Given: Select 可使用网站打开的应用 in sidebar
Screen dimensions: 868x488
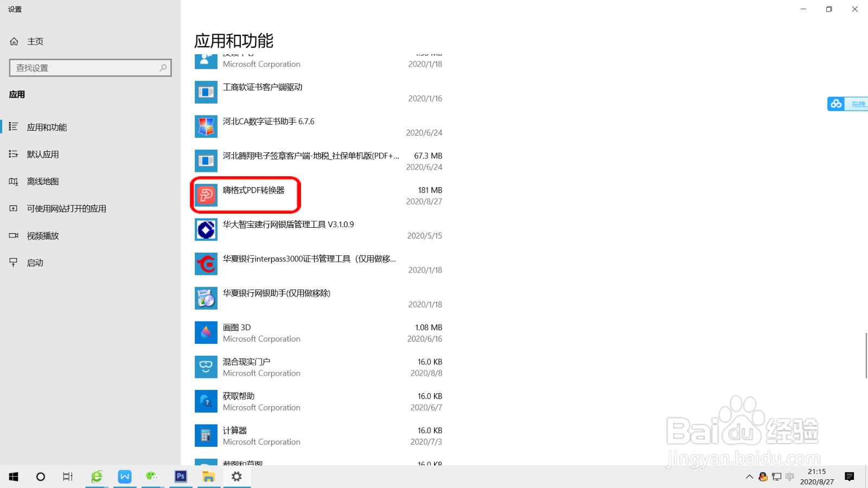Looking at the screenshot, I should (x=67, y=208).
